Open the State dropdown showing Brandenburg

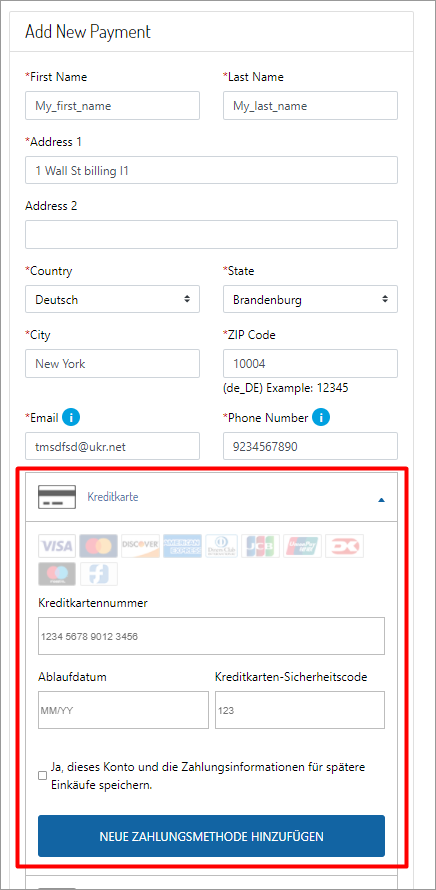310,299
